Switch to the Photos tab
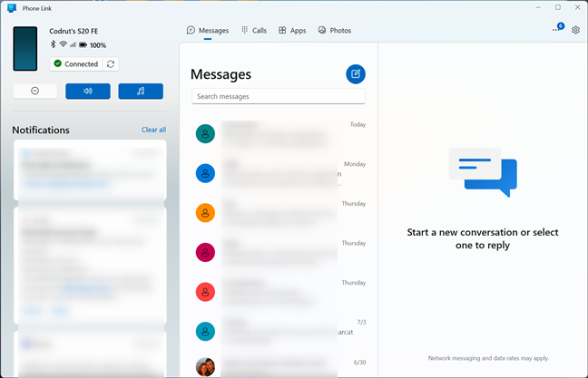588x378 pixels. [x=335, y=30]
